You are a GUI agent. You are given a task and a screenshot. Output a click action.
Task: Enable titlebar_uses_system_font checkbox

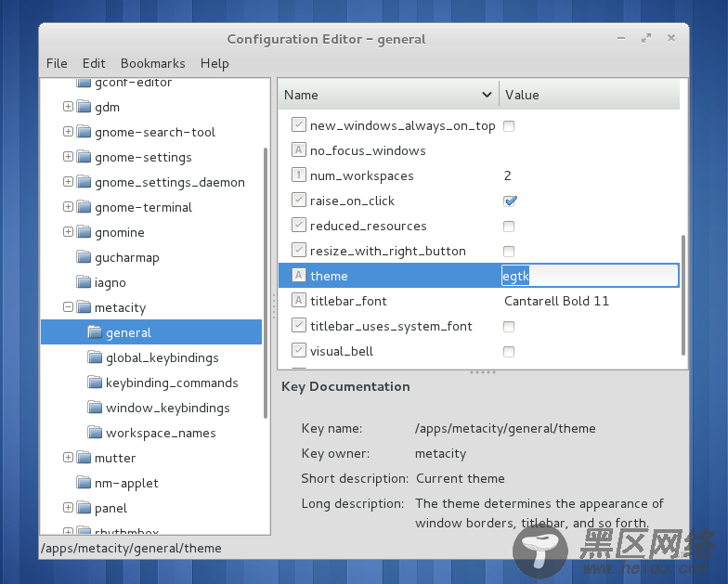point(509,327)
